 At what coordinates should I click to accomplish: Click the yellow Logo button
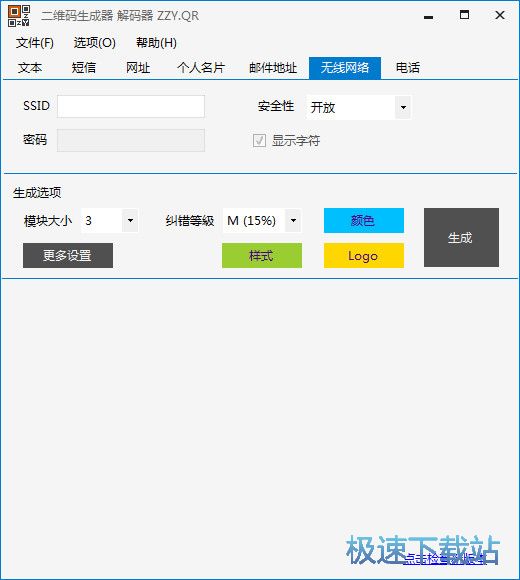click(364, 256)
